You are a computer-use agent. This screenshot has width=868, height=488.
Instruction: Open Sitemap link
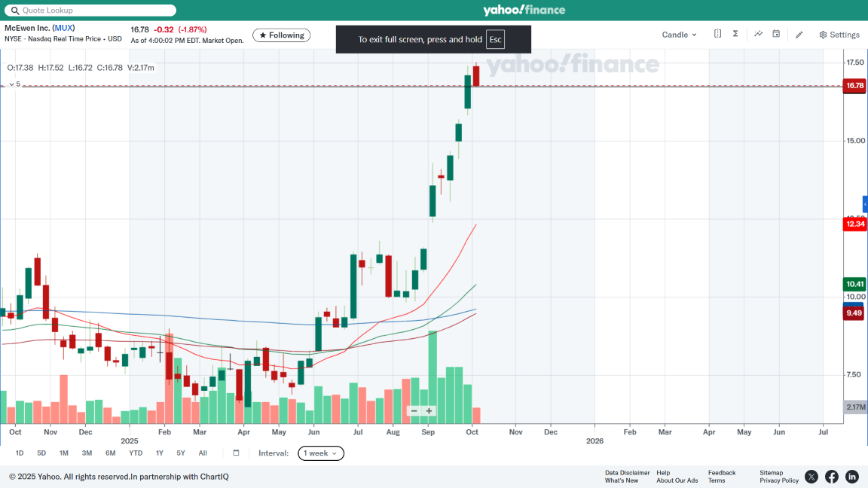771,472
